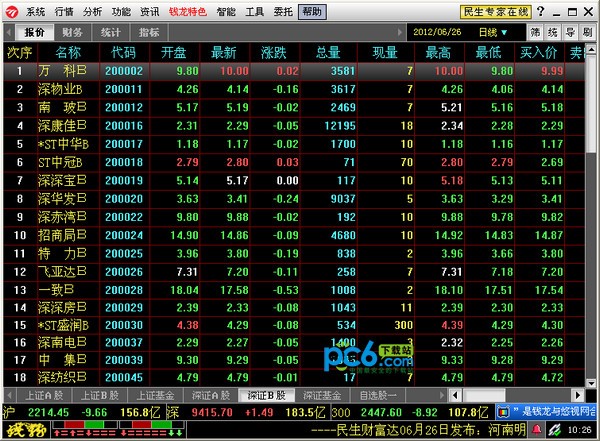
Task: Select the 上证A股 market tab
Action: (44, 395)
